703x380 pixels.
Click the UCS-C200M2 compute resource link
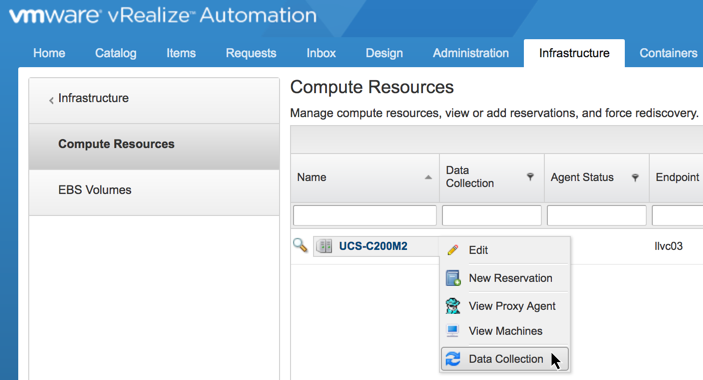point(373,246)
